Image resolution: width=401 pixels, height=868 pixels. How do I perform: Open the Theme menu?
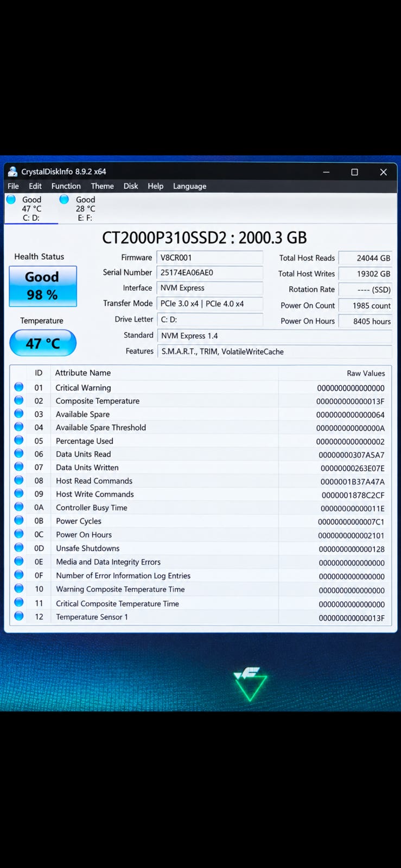[103, 186]
